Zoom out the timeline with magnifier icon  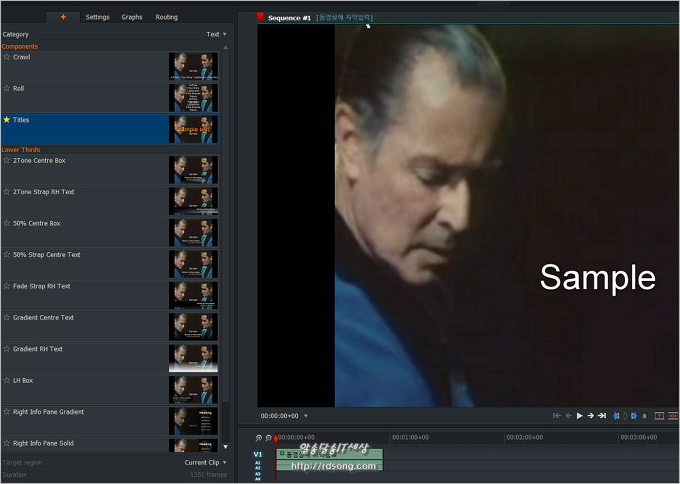[x=268, y=438]
